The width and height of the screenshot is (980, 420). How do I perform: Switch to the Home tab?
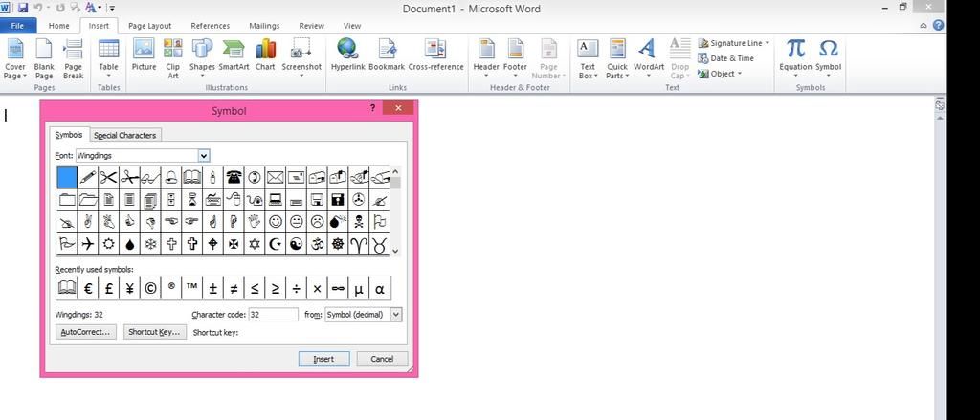[58, 26]
